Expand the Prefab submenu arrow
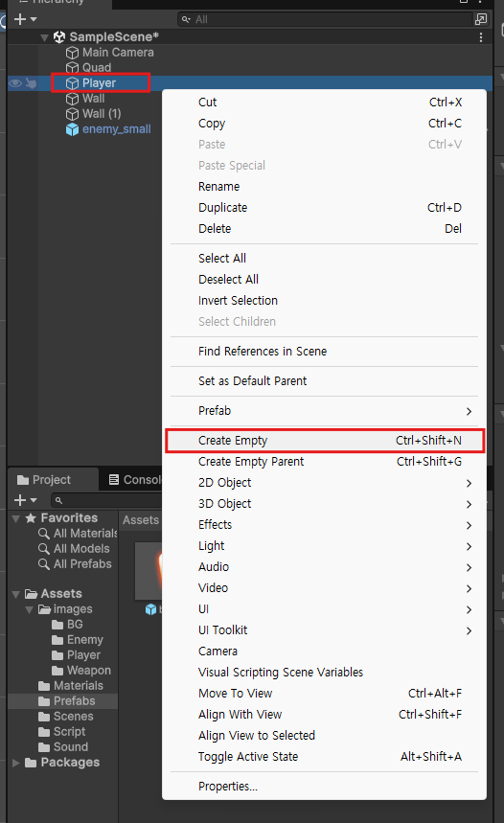The image size is (504, 823). [x=470, y=412]
